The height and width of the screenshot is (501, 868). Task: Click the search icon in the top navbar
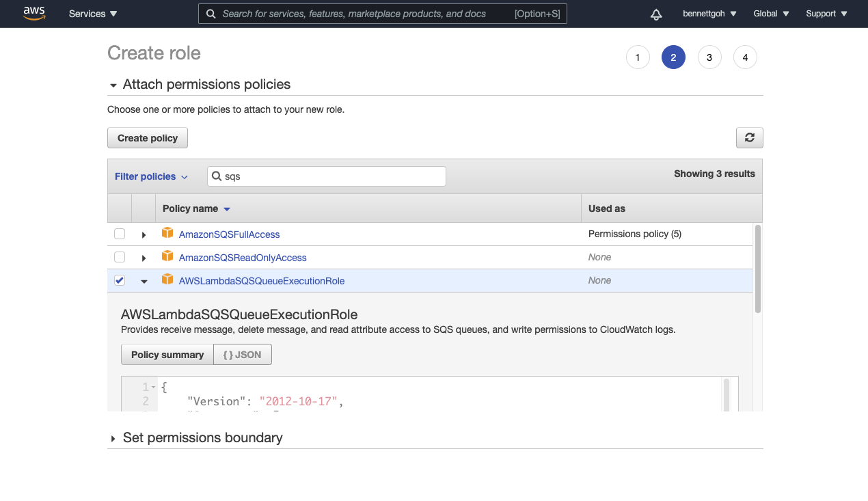[211, 14]
